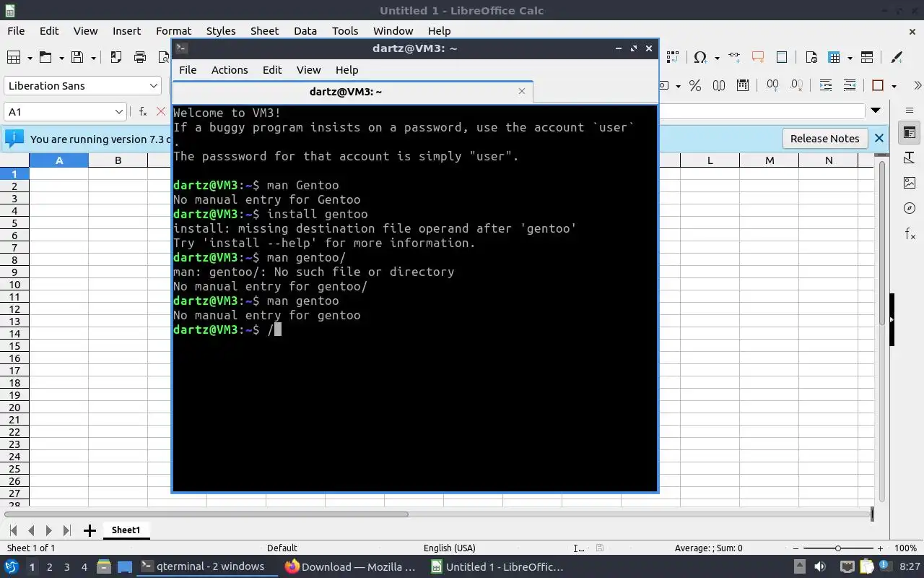Dismiss the version info bar
Screen dimensions: 924x578
(879, 138)
